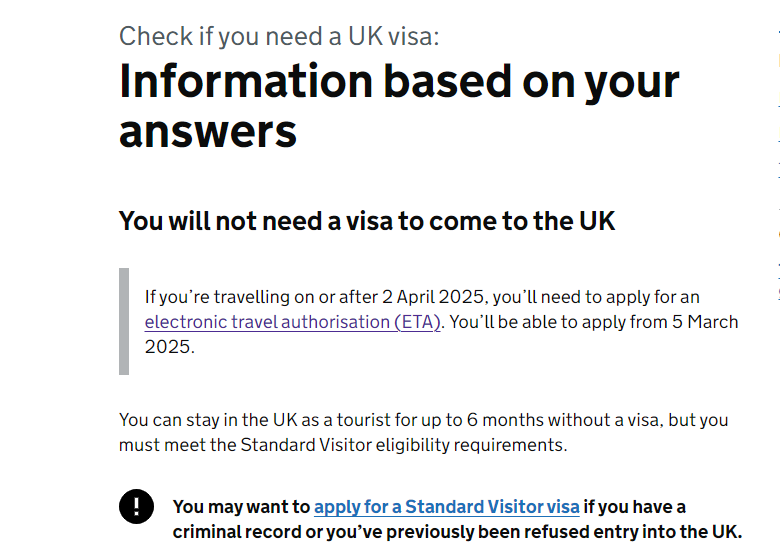The image size is (780, 560).
Task: Click the 'Check if you need a UK visa:' caption
Action: 279,36
